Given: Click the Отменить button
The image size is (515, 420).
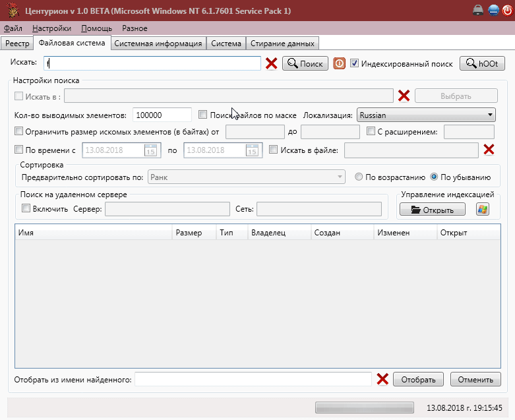Looking at the screenshot, I should [x=475, y=379].
